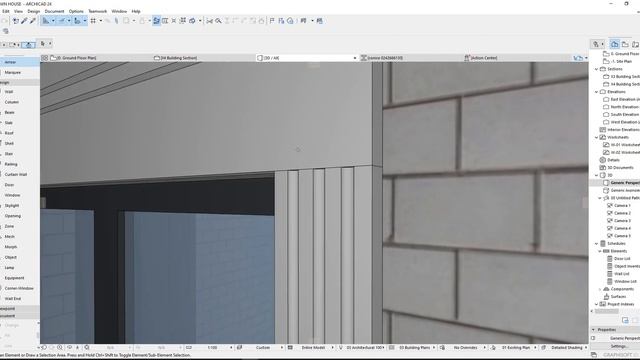Switch navigator to Layout Book
This screenshot has width=640, height=360.
[635, 44]
